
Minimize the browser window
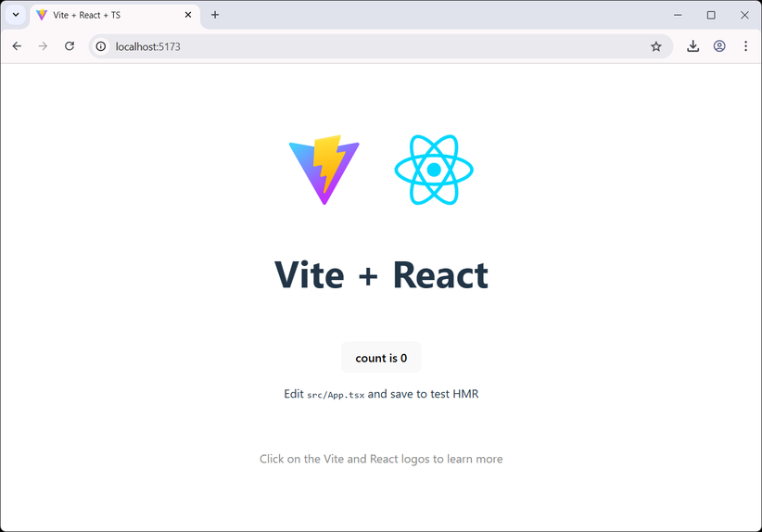678,15
